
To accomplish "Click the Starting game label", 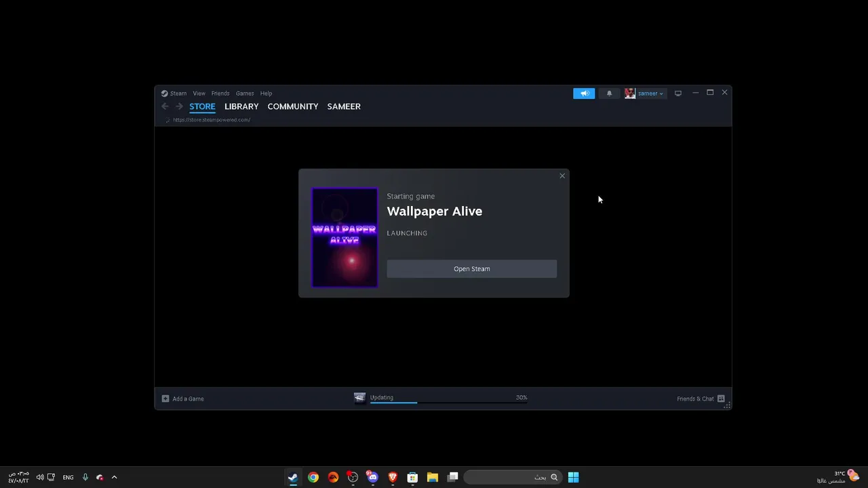I will [411, 197].
